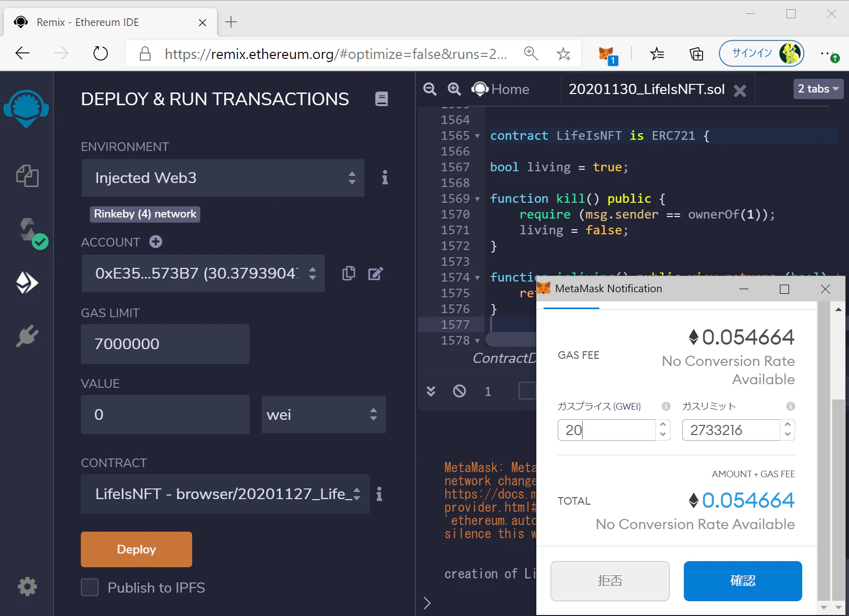849x616 pixels.
Task: Show gas limit info tooltip icon in MetaMask
Action: tap(791, 406)
